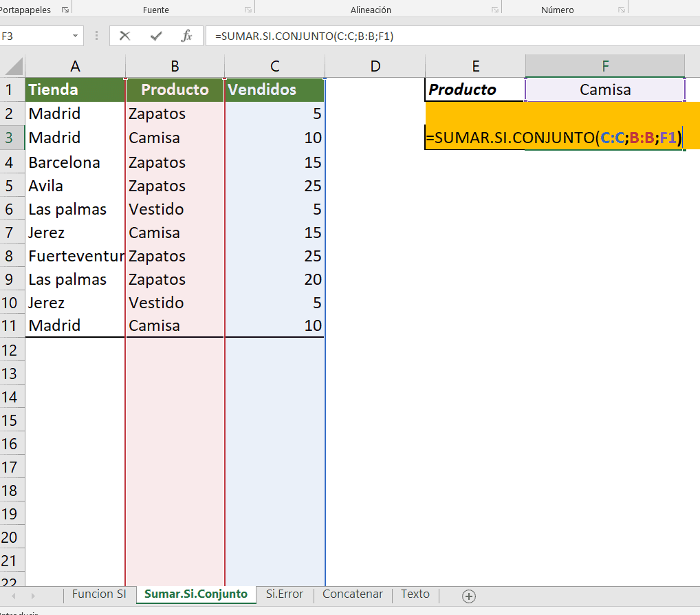Click the italic Producto label in E1
The width and height of the screenshot is (700, 615).
pos(475,89)
